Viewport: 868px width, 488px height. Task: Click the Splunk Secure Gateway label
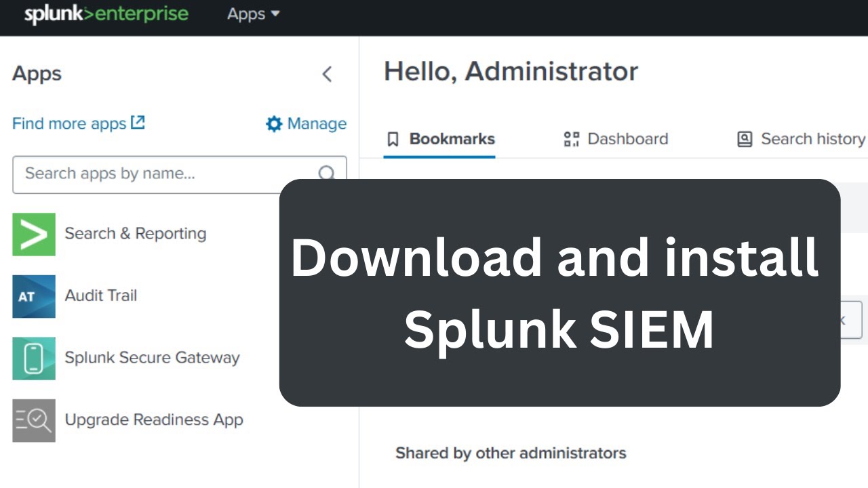point(152,358)
